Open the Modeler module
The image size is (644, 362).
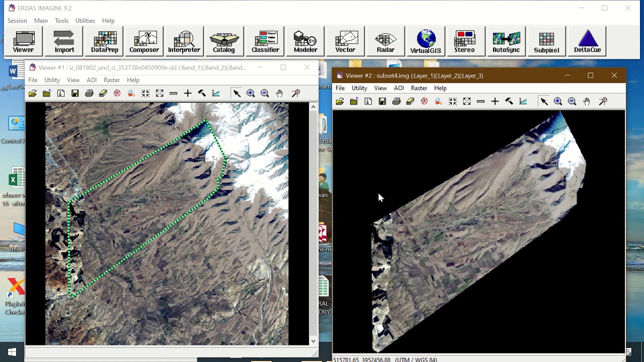tap(305, 41)
